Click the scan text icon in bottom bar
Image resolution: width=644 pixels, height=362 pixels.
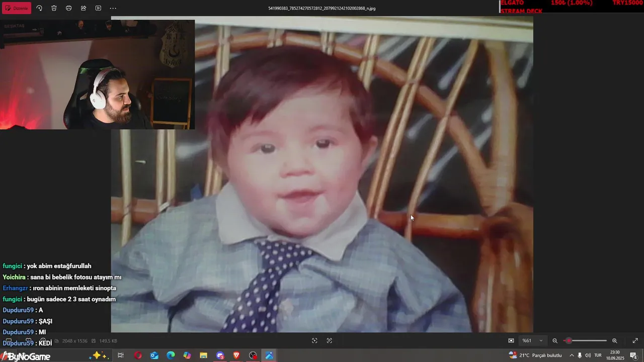click(330, 340)
